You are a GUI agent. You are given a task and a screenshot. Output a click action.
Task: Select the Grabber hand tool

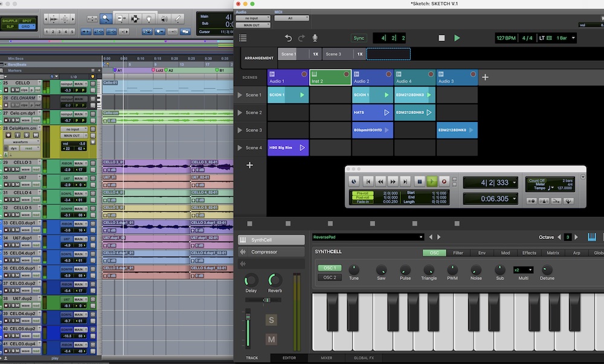149,19
